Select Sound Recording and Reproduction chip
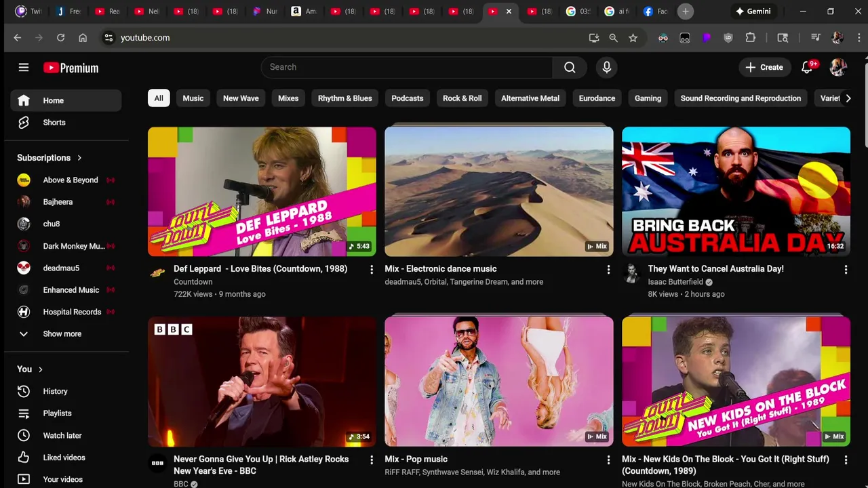868x488 pixels. click(741, 98)
